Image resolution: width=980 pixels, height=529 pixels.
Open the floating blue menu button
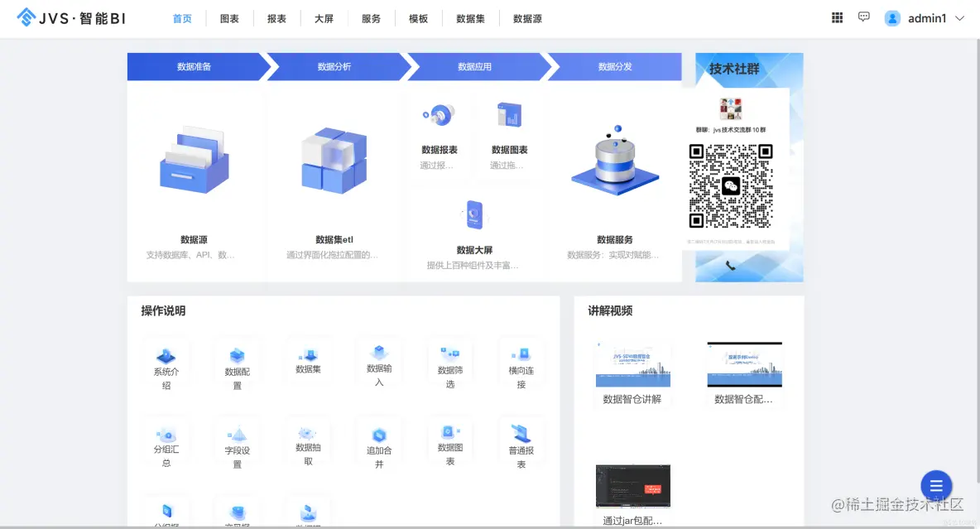[x=936, y=486]
